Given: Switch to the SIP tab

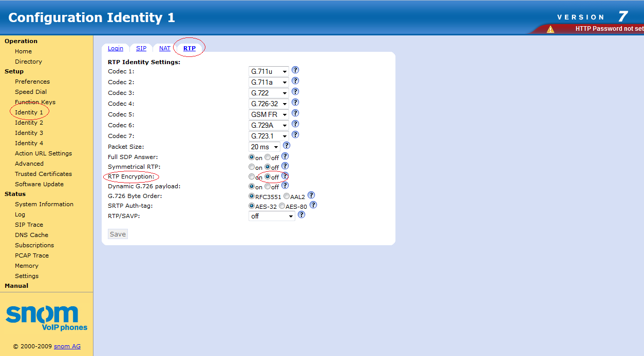Looking at the screenshot, I should tap(141, 48).
